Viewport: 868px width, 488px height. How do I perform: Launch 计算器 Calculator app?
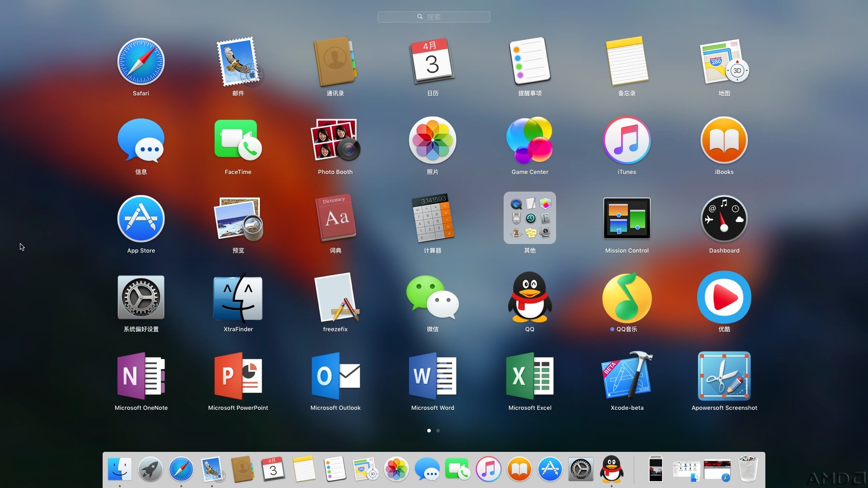click(433, 219)
